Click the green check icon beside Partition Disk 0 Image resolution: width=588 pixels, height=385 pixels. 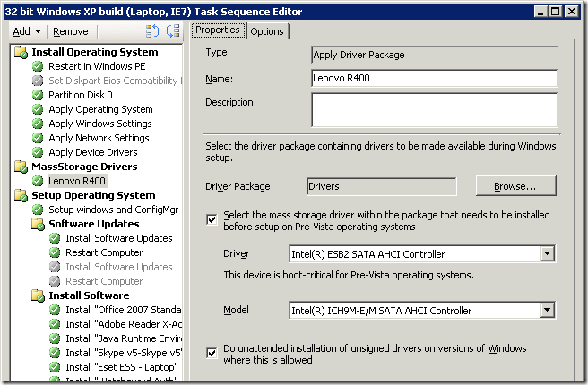pyautogui.click(x=38, y=95)
